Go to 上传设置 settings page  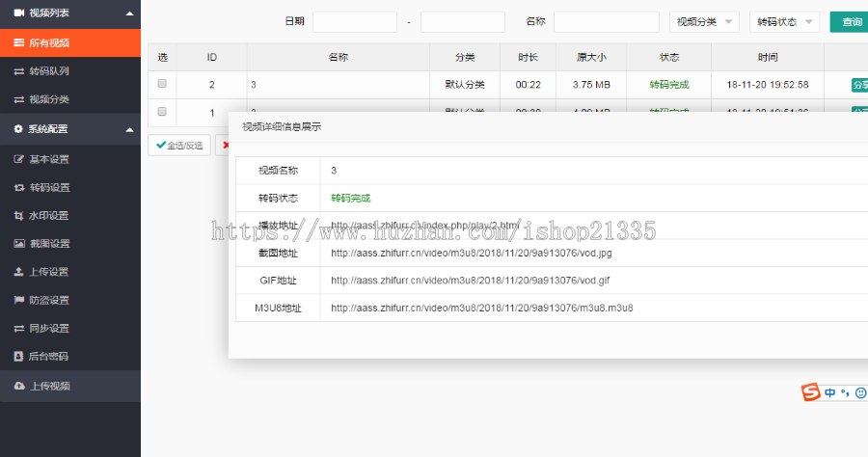coord(70,272)
